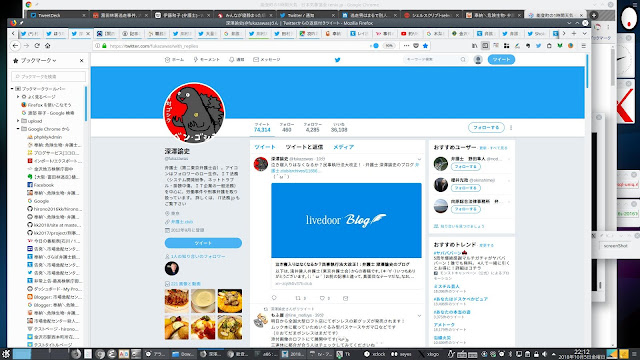Click the blue Tweet button in top bar
The width and height of the screenshot is (640, 360).
(x=501, y=60)
